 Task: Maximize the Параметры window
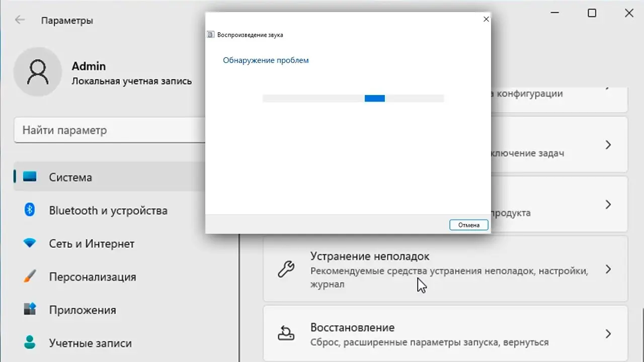point(592,14)
